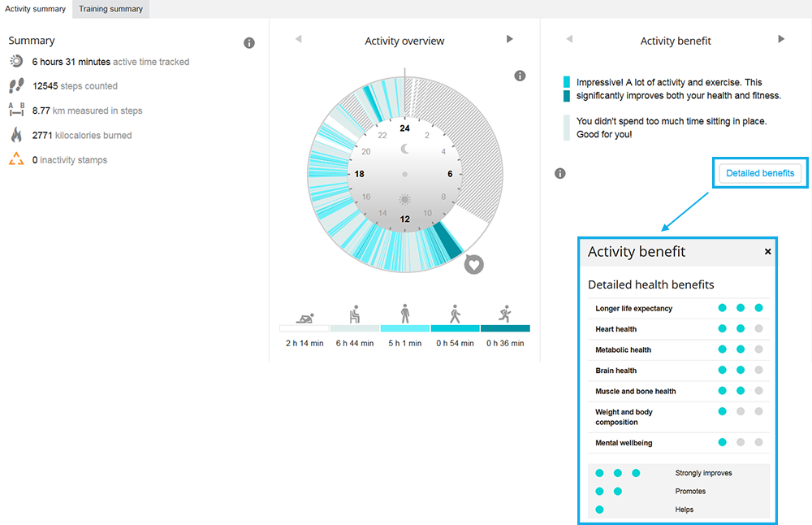Click the heart icon on activity ring

click(x=474, y=264)
